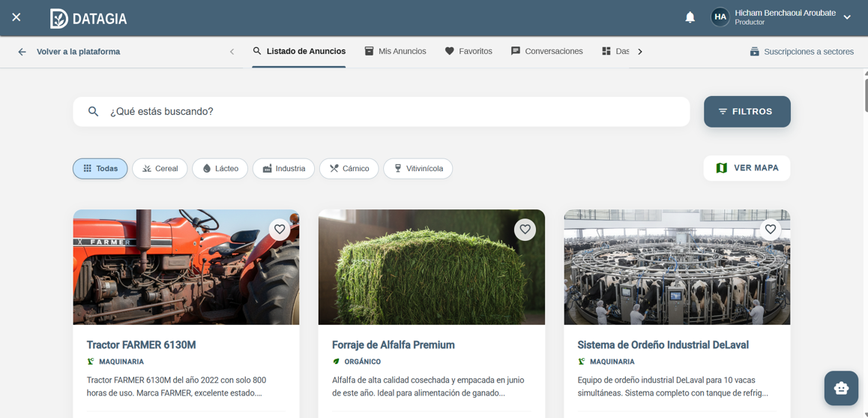
Task: Click the HA user avatar
Action: click(x=720, y=17)
